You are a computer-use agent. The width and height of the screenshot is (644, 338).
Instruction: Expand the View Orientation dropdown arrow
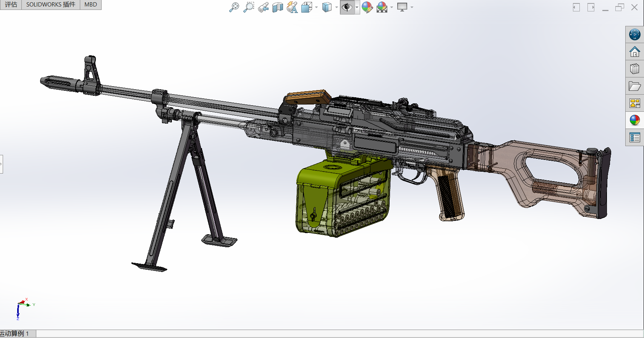316,7
